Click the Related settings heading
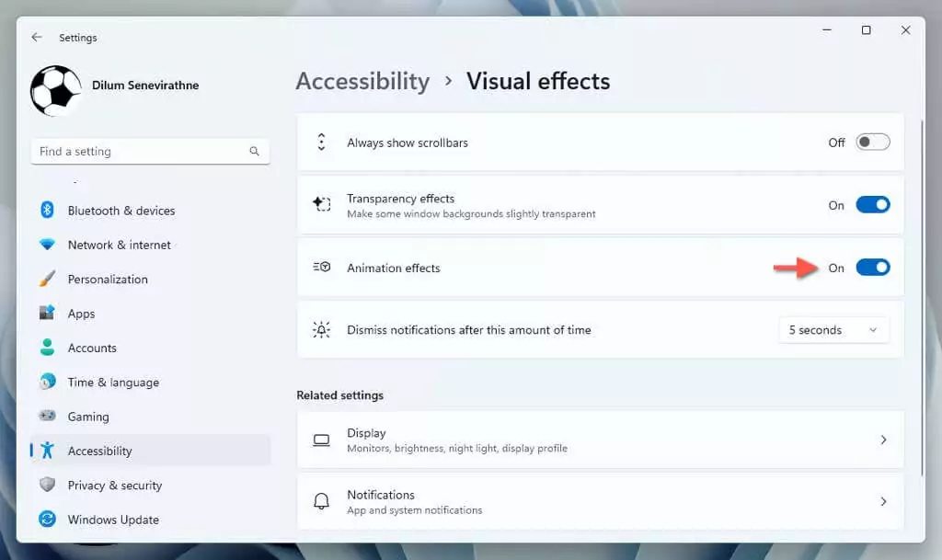 click(340, 394)
